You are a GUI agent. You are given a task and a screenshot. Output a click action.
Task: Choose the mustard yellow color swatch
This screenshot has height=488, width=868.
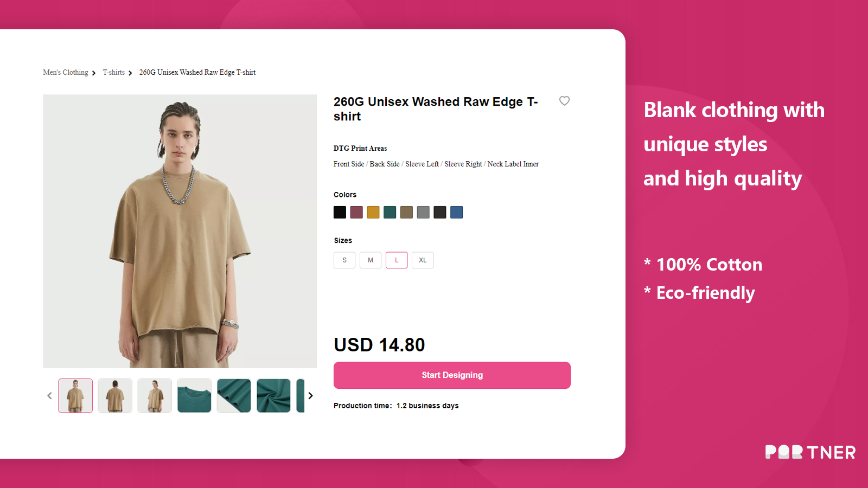pyautogui.click(x=373, y=213)
